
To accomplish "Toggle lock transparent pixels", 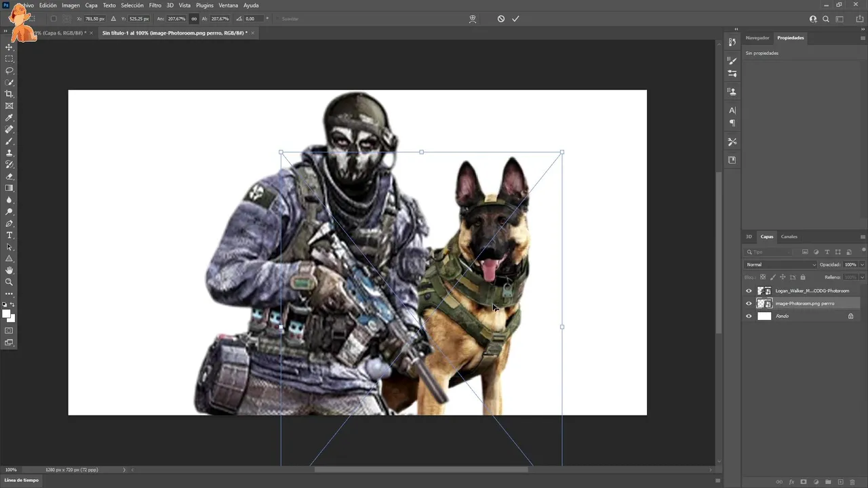I will point(763,277).
